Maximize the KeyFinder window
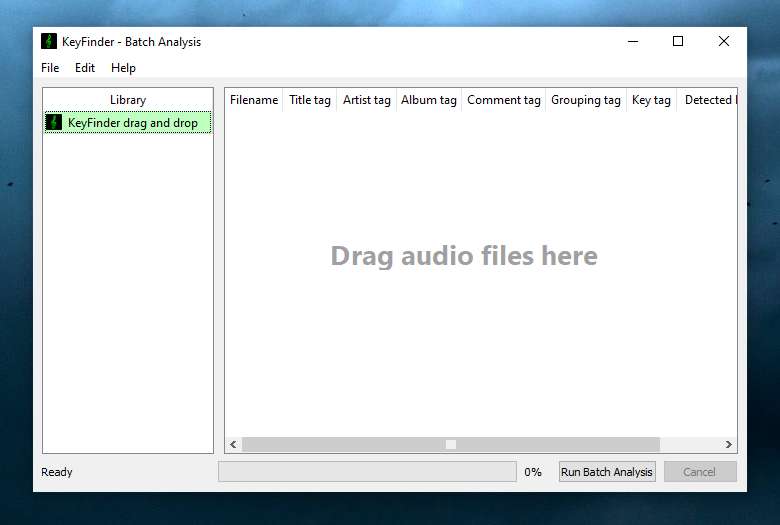This screenshot has width=780, height=525. coord(678,41)
